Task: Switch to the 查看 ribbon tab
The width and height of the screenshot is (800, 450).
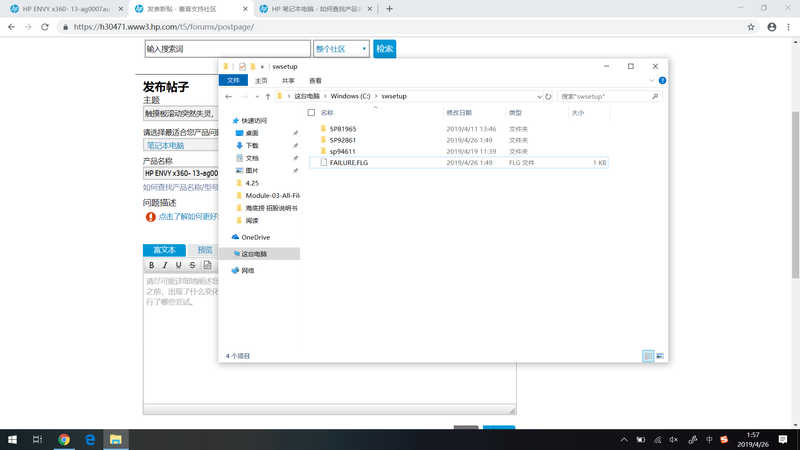Action: click(315, 81)
